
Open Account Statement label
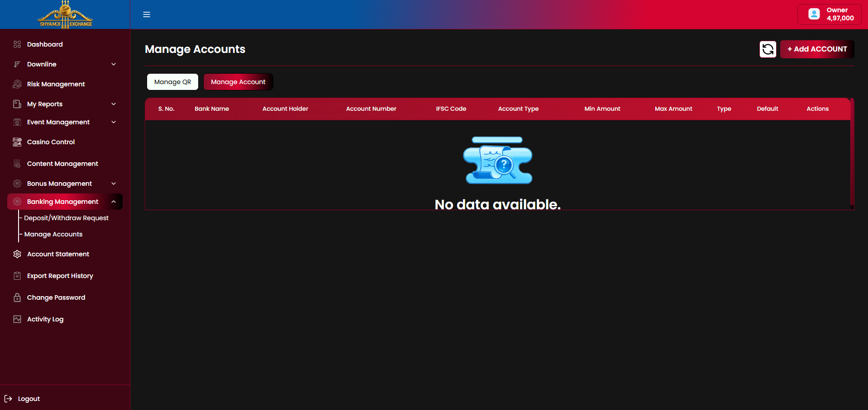58,254
